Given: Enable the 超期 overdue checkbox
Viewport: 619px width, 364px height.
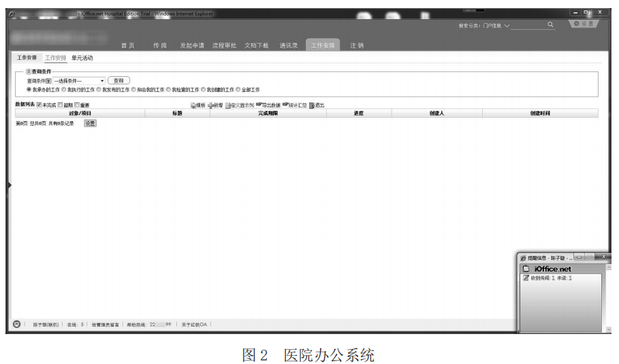Looking at the screenshot, I should 60,105.
